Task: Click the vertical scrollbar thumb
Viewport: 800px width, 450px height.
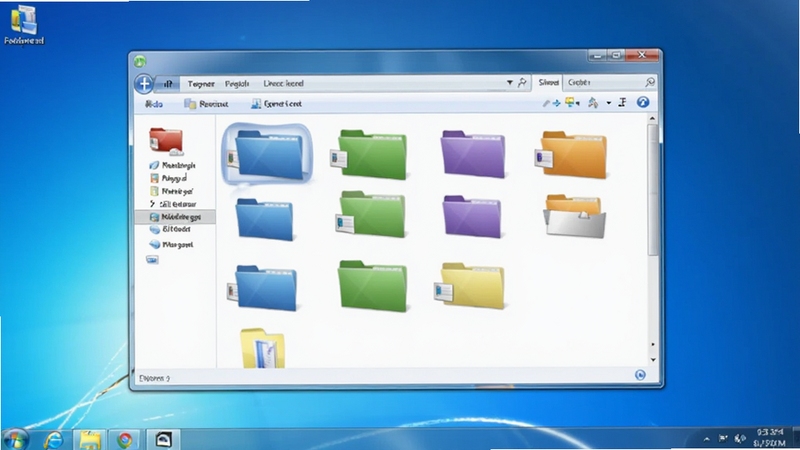Action: pyautogui.click(x=653, y=189)
